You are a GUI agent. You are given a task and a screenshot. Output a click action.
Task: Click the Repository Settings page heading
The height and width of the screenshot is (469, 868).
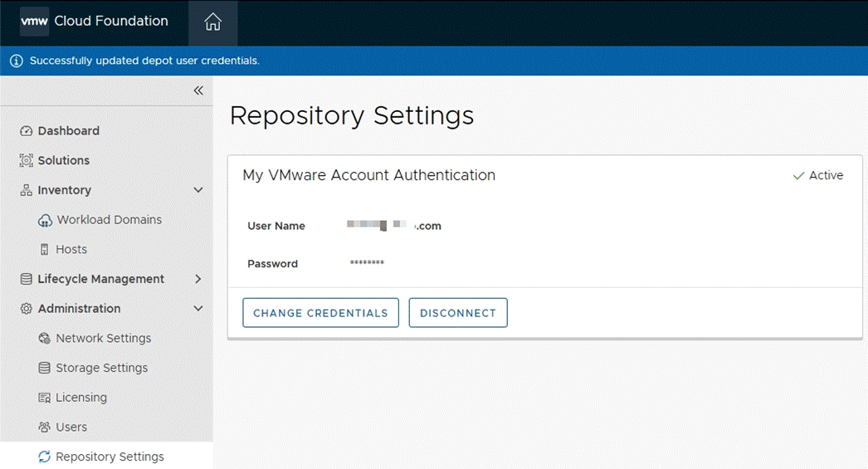click(352, 115)
